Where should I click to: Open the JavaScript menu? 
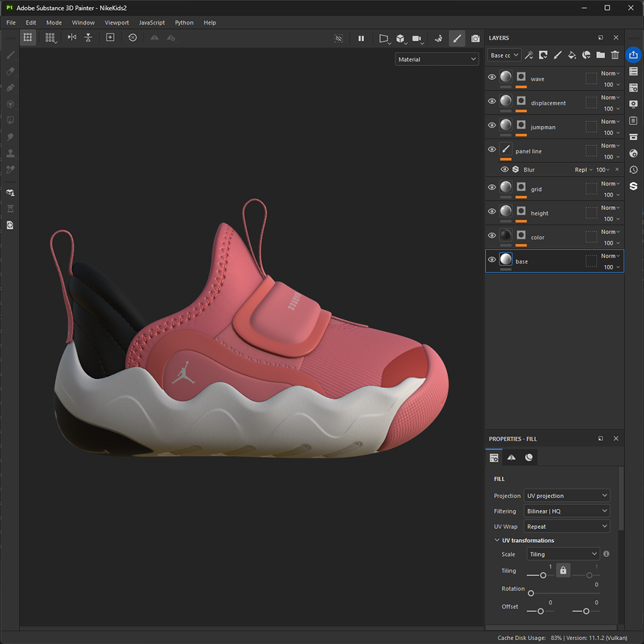click(152, 23)
